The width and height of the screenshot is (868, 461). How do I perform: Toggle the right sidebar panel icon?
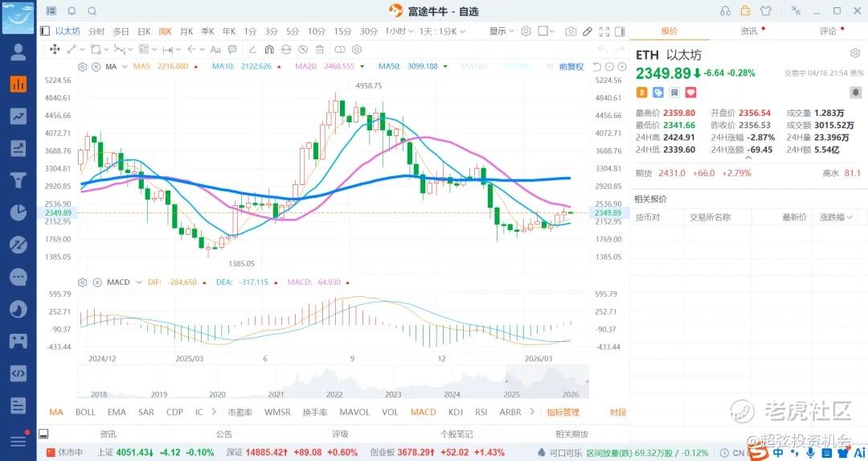click(620, 31)
